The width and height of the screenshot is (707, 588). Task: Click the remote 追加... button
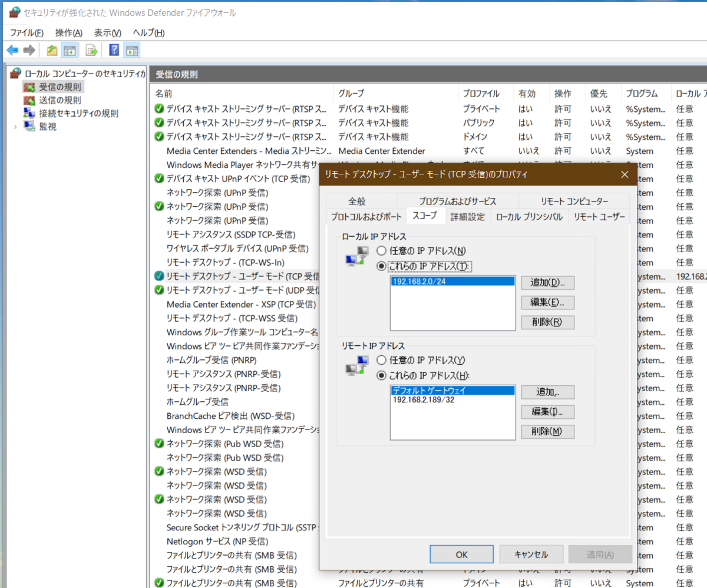click(548, 392)
